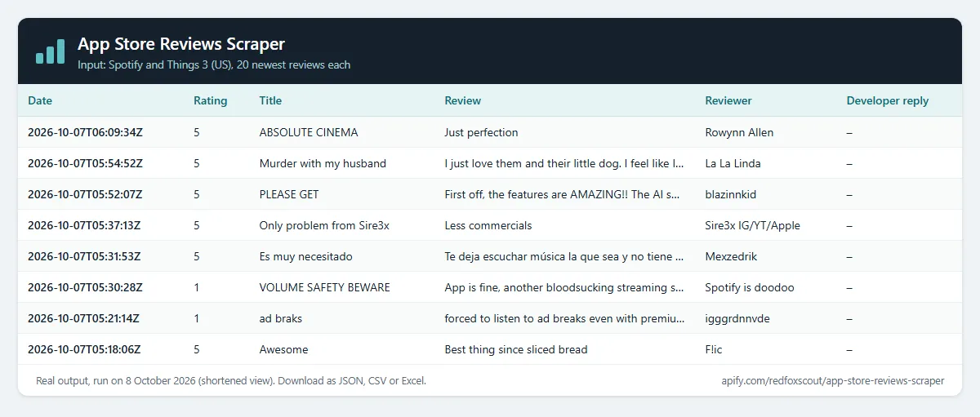
Task: Select date 2026-10-07T05:30:28Z
Action: (86, 287)
